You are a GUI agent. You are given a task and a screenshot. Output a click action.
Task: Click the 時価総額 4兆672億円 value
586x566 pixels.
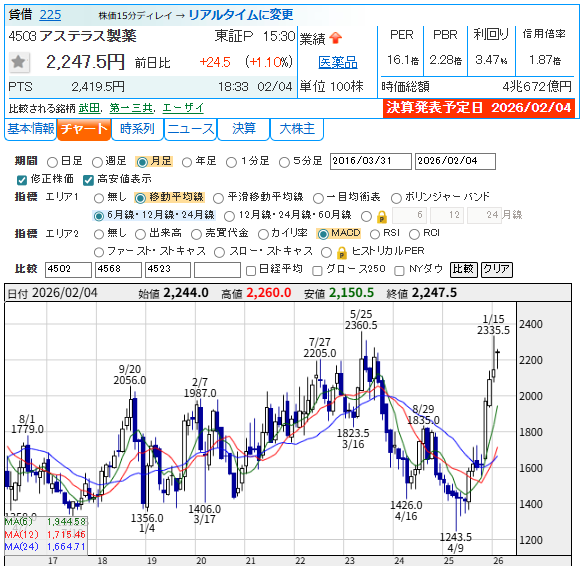(x=537, y=87)
